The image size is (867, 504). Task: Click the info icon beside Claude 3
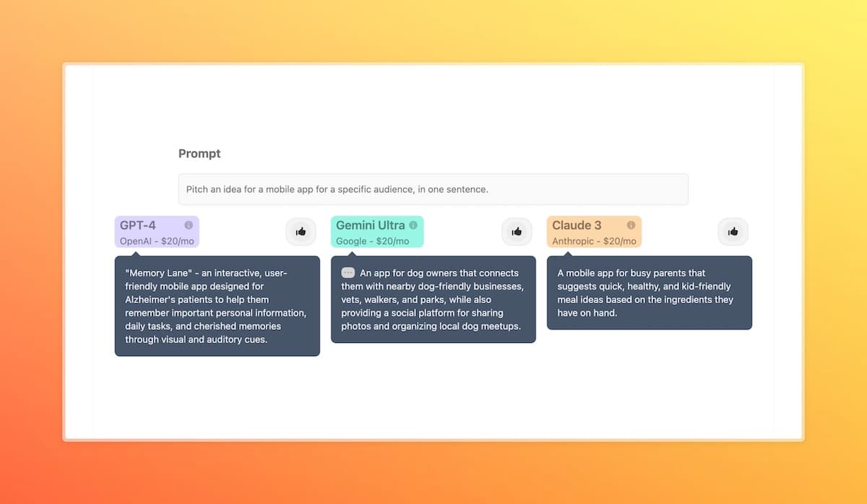pyautogui.click(x=631, y=225)
